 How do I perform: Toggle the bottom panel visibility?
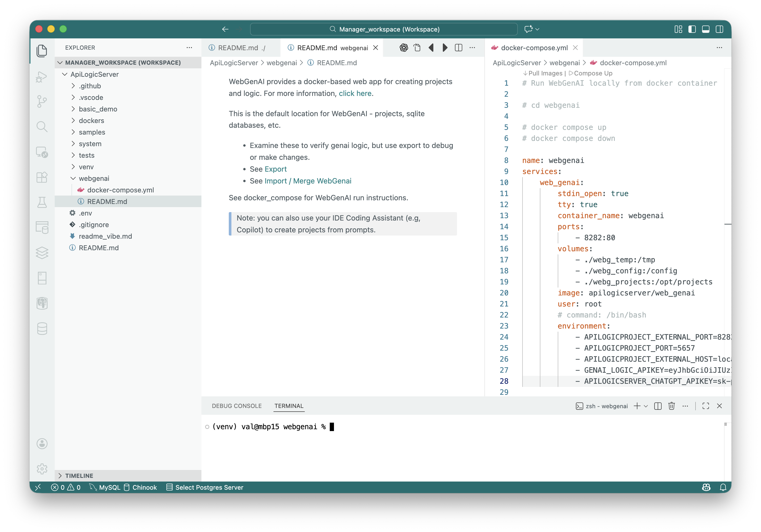[x=706, y=29]
